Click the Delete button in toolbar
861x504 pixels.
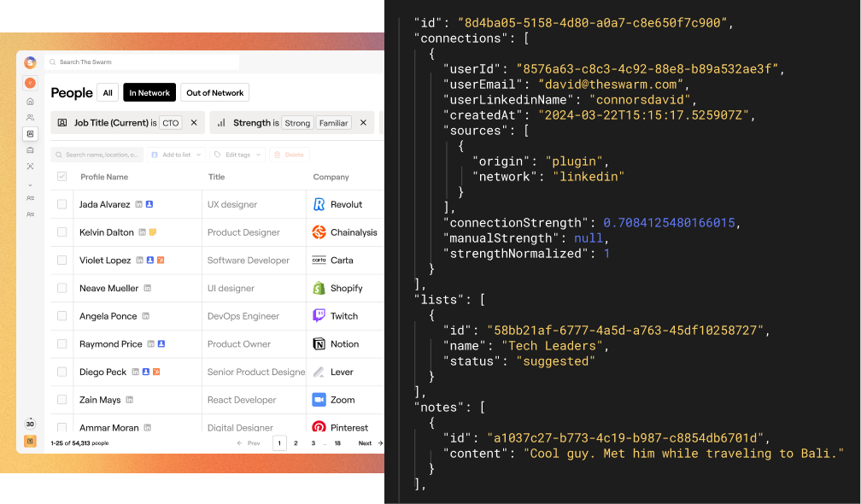coord(290,155)
